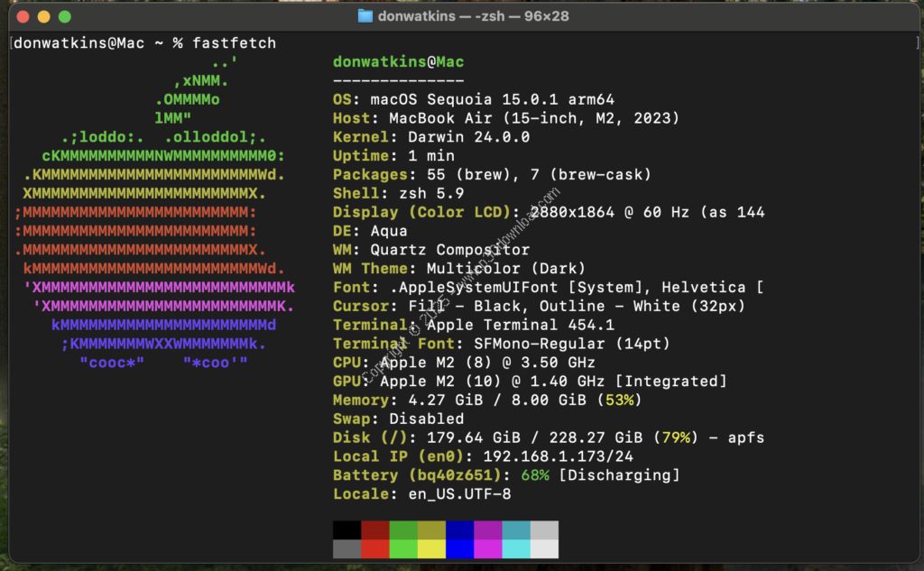This screenshot has width=924, height=571.
Task: Click the green full-screen window button
Action: pyautogui.click(x=65, y=16)
